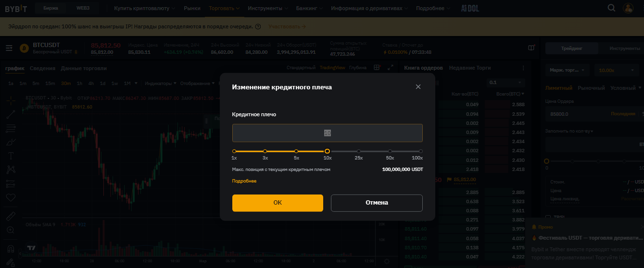Select the crosshair cursor chart tool

pyautogui.click(x=11, y=100)
